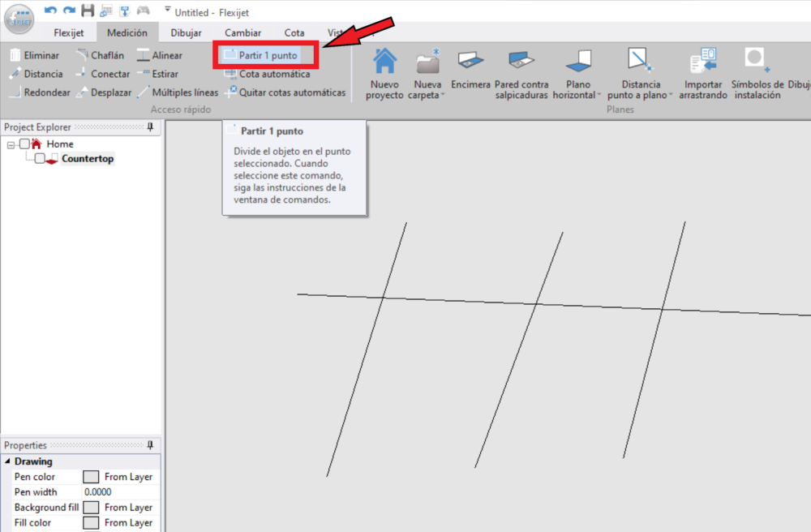Select the Estirar tool
Image resolution: width=811 pixels, height=532 pixels.
pos(158,74)
